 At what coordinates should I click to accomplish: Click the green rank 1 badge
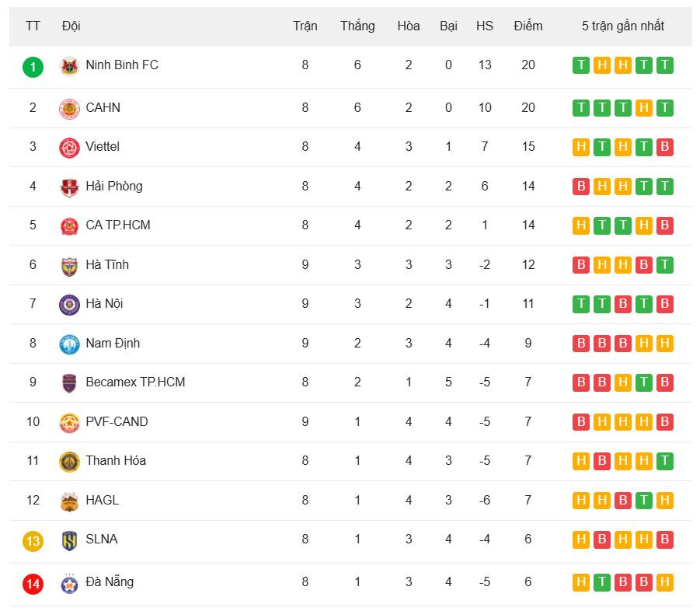[x=33, y=66]
